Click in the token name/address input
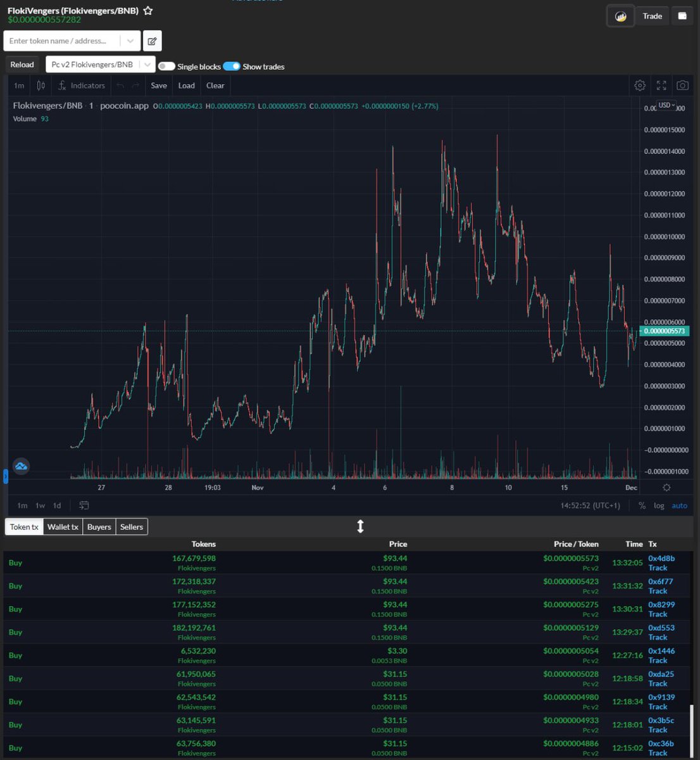The height and width of the screenshot is (760, 700). (63, 41)
